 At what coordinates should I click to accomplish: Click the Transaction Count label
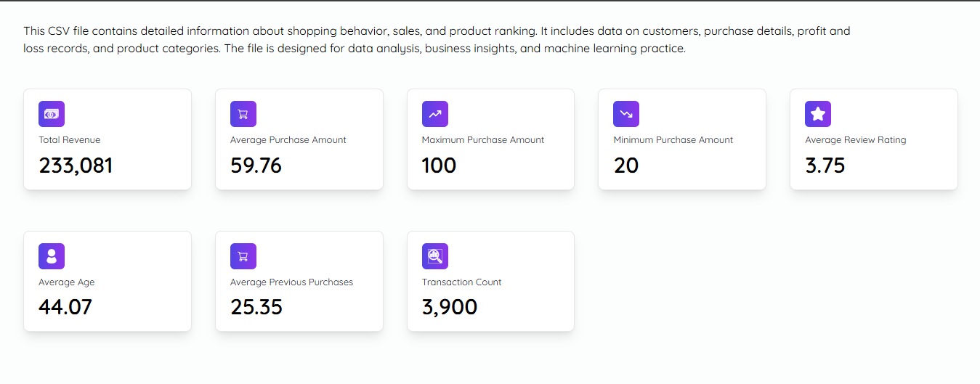point(462,282)
